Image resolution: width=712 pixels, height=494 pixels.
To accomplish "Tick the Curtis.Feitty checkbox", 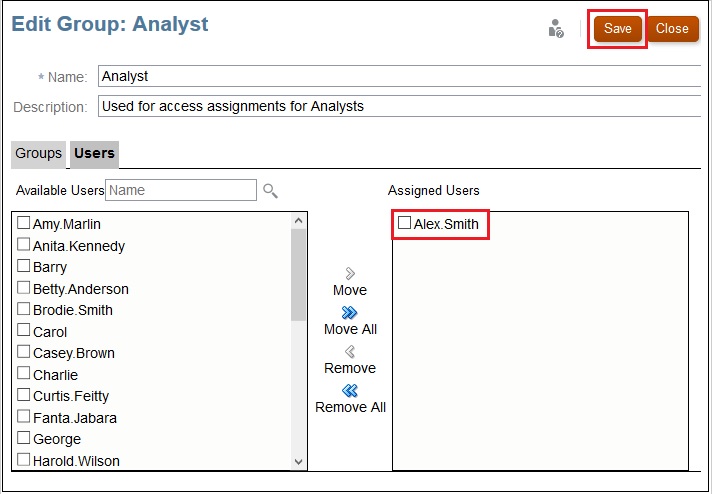I will point(24,395).
